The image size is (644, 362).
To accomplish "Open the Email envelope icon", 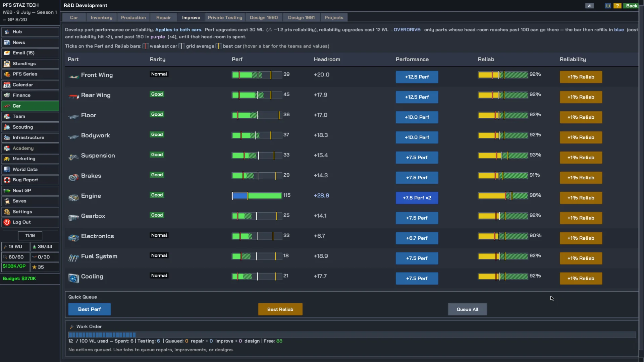I will tap(7, 53).
